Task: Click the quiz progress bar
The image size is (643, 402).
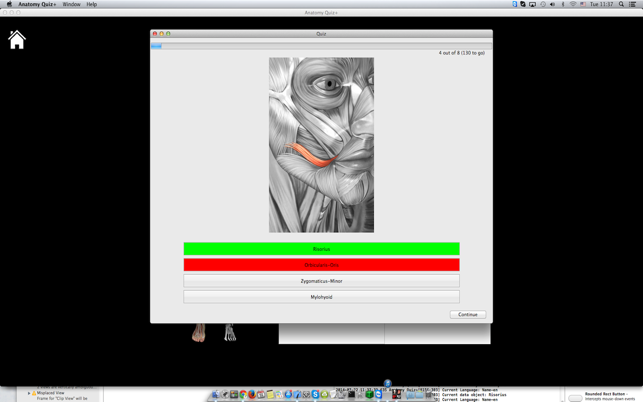Action: click(322, 46)
